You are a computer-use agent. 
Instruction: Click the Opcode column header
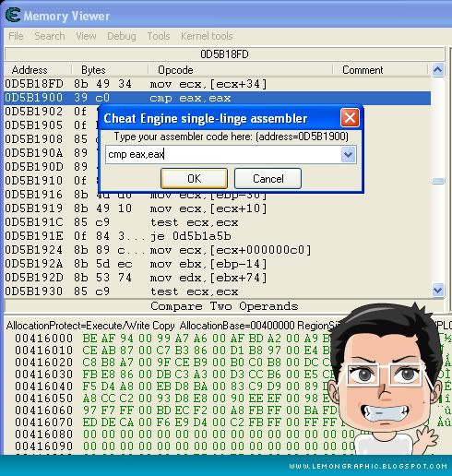[175, 70]
